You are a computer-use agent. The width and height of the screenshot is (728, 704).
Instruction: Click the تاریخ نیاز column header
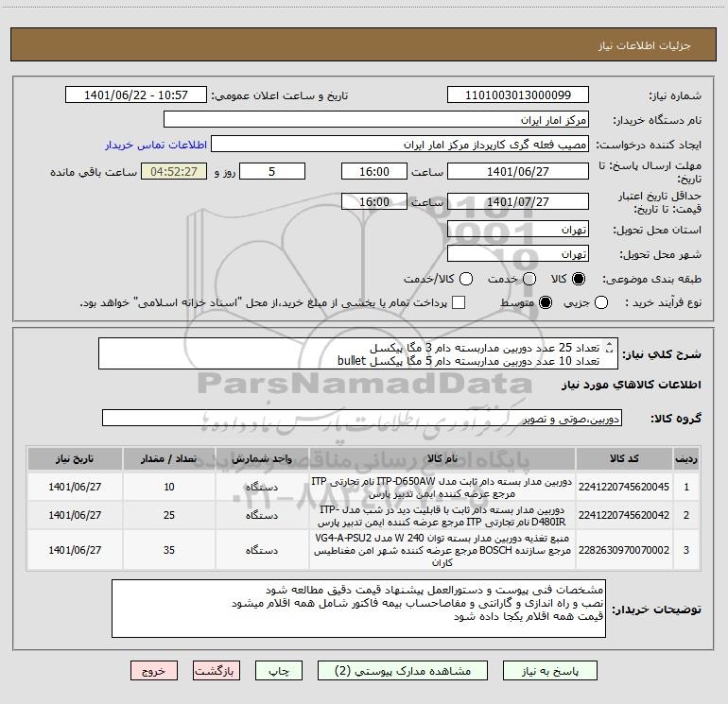click(75, 458)
